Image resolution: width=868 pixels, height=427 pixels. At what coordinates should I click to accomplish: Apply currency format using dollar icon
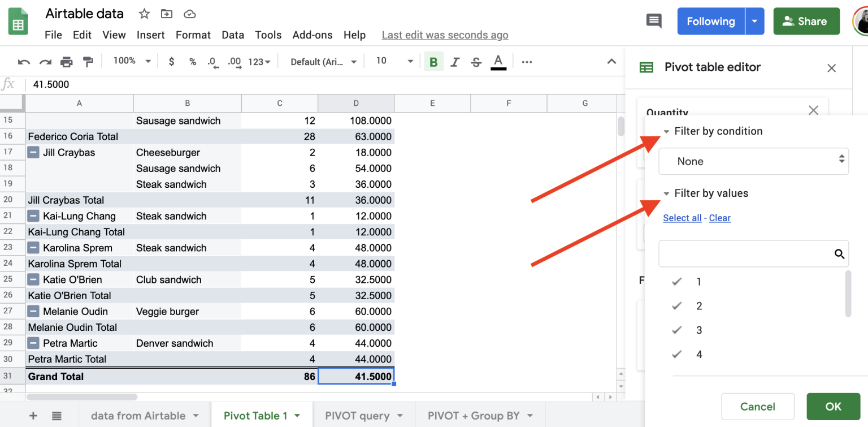(171, 62)
